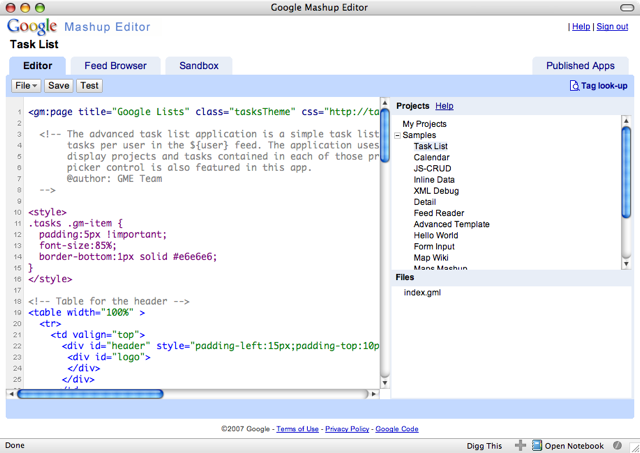Click the Projects list scroll down arrow
640x453 pixels.
point(626,264)
